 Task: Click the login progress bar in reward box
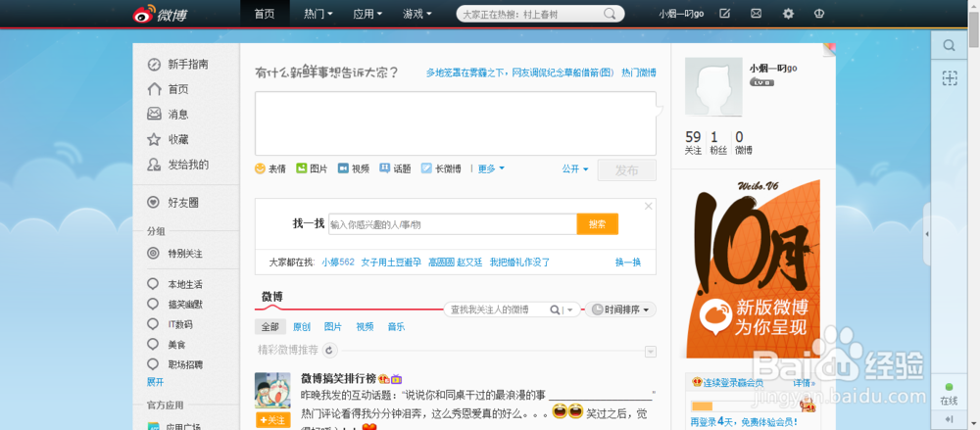[746, 406]
